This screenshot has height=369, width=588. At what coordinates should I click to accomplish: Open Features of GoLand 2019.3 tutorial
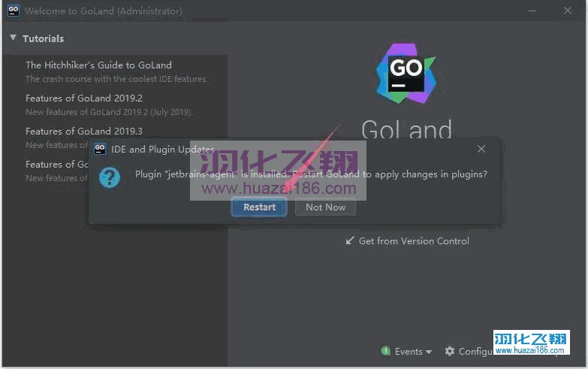click(84, 132)
